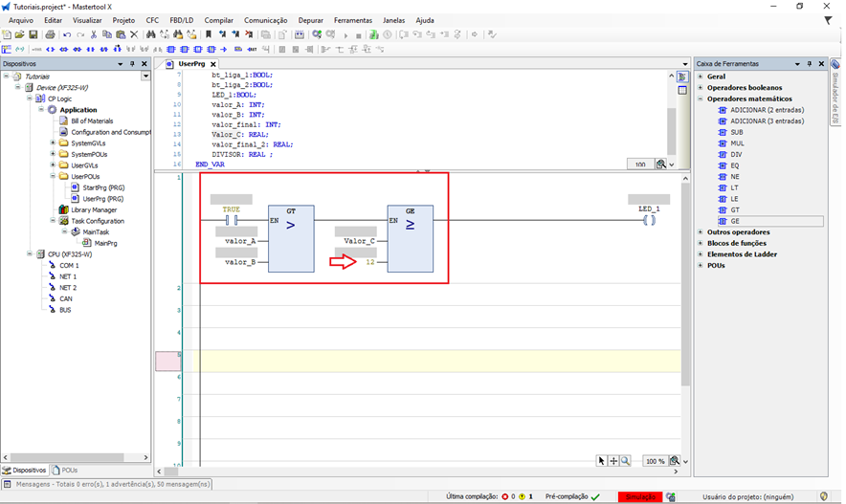Open Library Manager in the device tree
The width and height of the screenshot is (846, 504).
click(x=94, y=209)
